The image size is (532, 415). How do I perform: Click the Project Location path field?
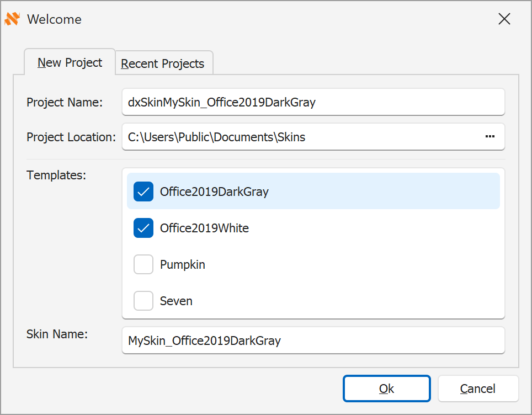coord(298,137)
